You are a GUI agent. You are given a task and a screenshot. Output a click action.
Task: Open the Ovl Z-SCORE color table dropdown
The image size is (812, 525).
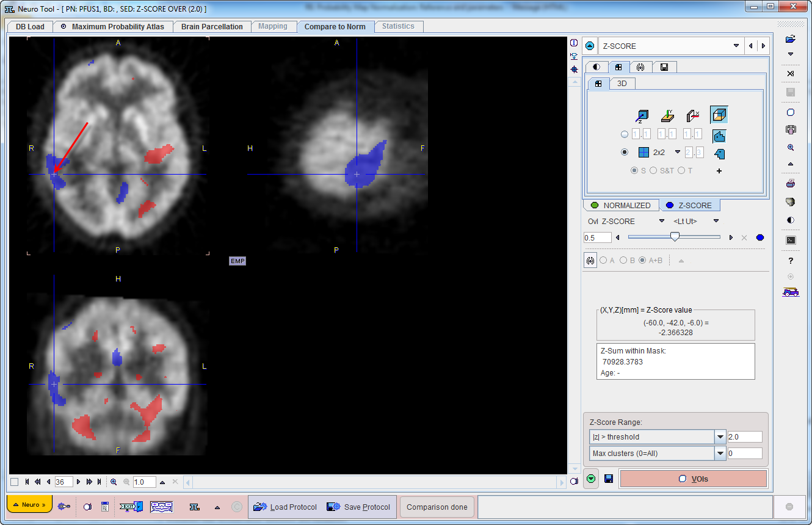[x=661, y=221]
